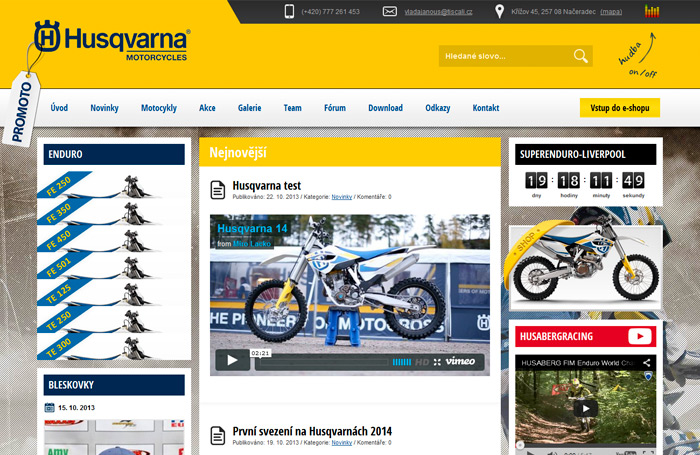Click the Vimeo fullscreen icon
Viewport: 700px width, 455px height.
click(437, 362)
